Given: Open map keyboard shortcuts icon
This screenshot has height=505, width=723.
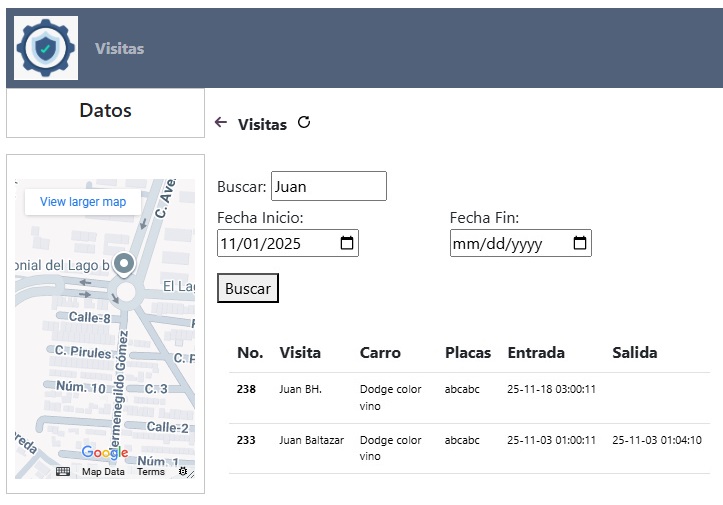Looking at the screenshot, I should pyautogui.click(x=63, y=471).
